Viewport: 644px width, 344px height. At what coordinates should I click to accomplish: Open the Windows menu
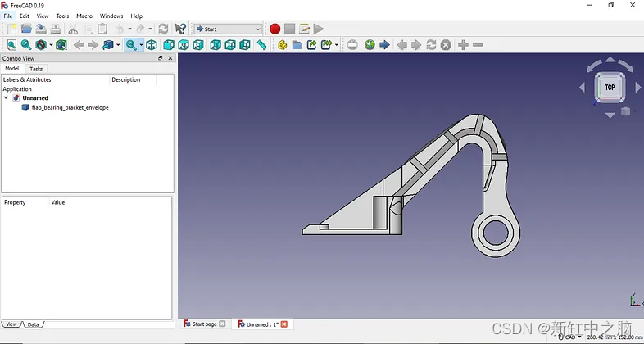(x=111, y=16)
